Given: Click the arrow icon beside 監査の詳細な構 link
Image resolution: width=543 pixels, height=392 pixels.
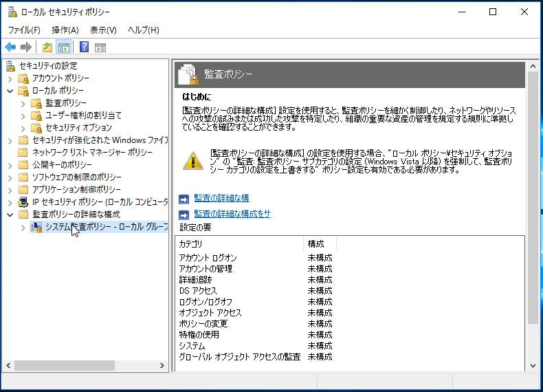Looking at the screenshot, I should (184, 199).
